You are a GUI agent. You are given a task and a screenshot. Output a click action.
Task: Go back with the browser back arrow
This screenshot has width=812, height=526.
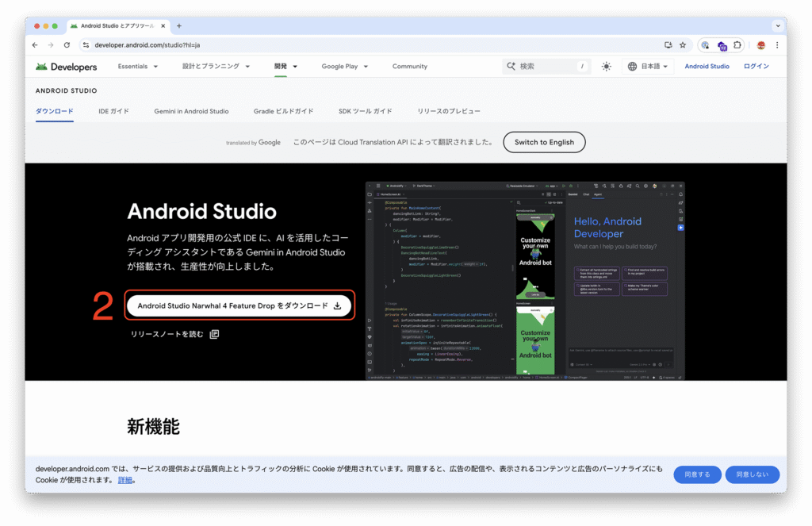pyautogui.click(x=36, y=45)
